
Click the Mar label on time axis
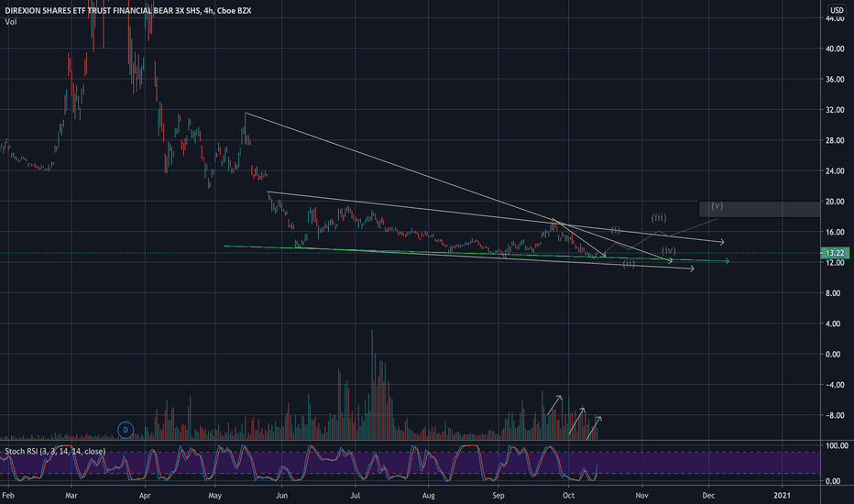point(71,495)
